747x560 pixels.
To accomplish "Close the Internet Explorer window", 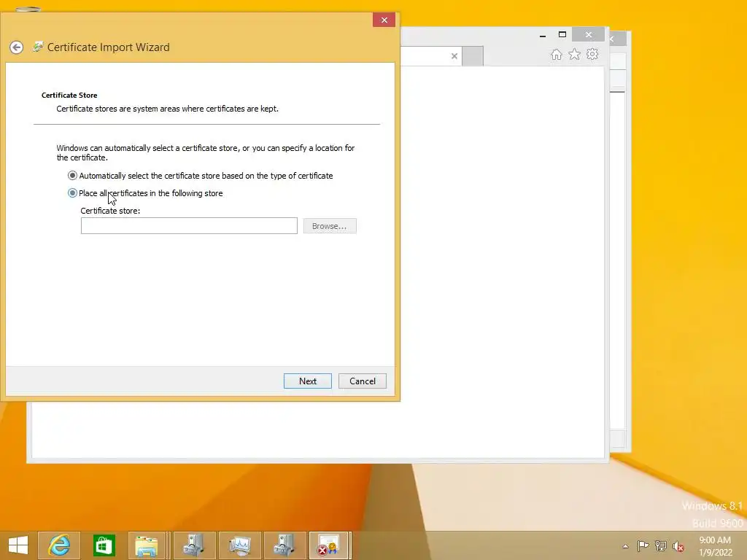I will coord(589,34).
